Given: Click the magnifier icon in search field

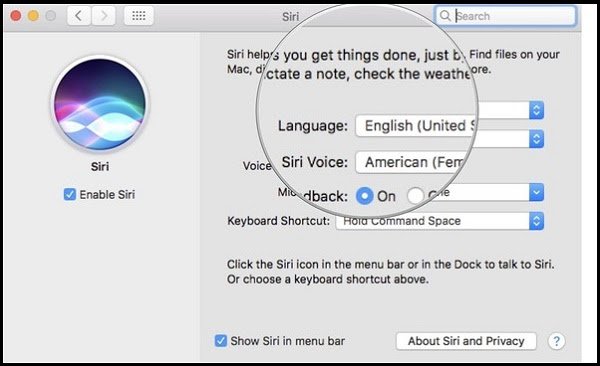Looking at the screenshot, I should point(445,16).
